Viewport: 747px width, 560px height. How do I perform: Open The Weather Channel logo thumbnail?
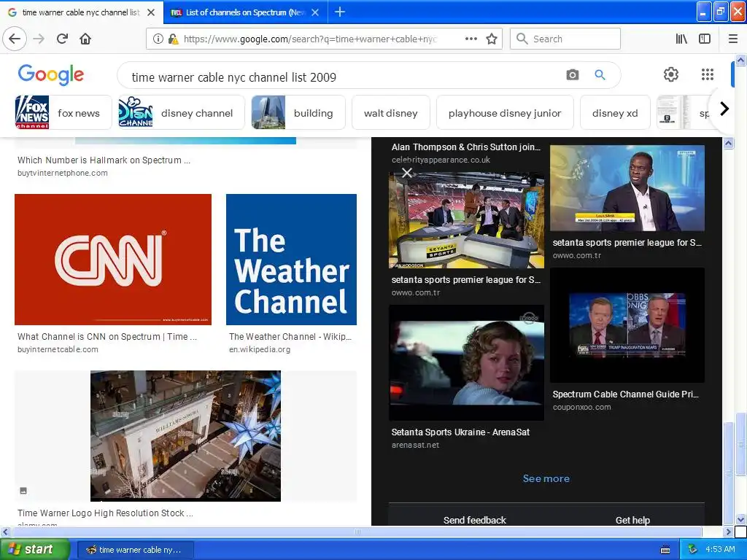(291, 260)
